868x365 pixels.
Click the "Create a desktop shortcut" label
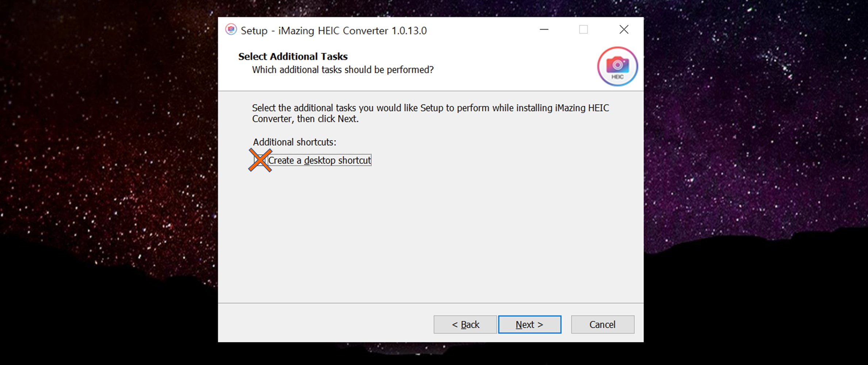point(320,160)
